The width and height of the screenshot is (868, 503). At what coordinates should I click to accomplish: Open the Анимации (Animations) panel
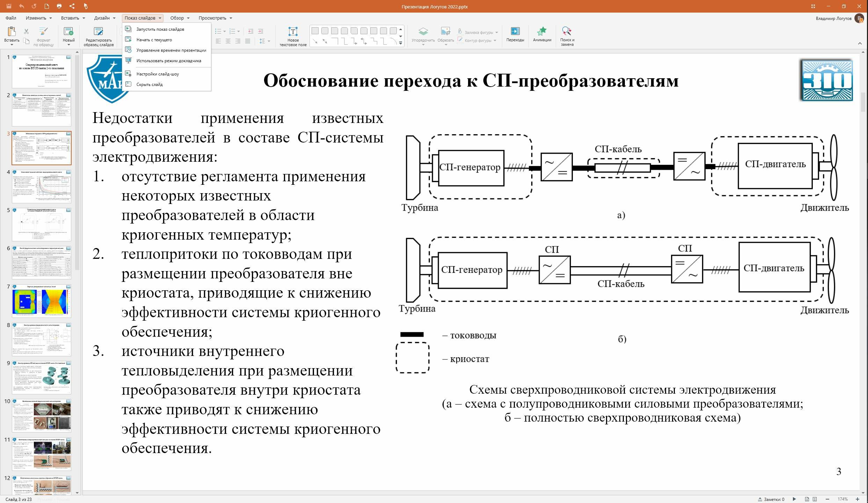(x=542, y=34)
